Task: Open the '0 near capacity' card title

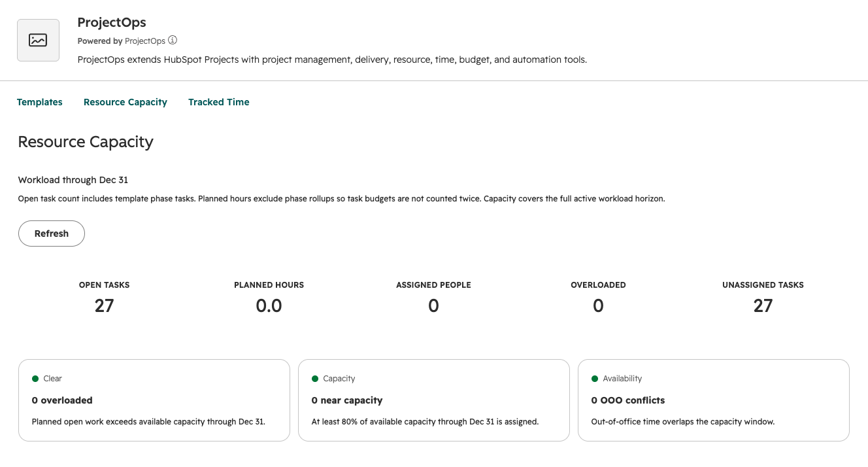Action: click(x=347, y=400)
